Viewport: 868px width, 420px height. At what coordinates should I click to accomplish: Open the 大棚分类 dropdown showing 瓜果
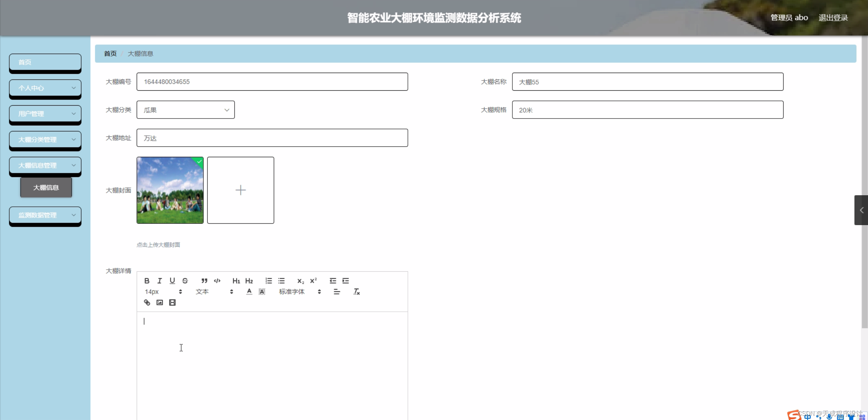pos(185,110)
